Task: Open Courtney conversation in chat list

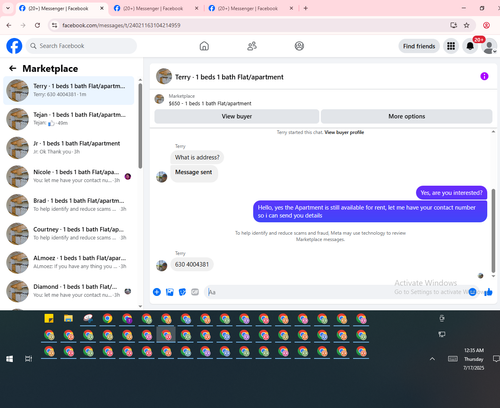Action: 69,234
